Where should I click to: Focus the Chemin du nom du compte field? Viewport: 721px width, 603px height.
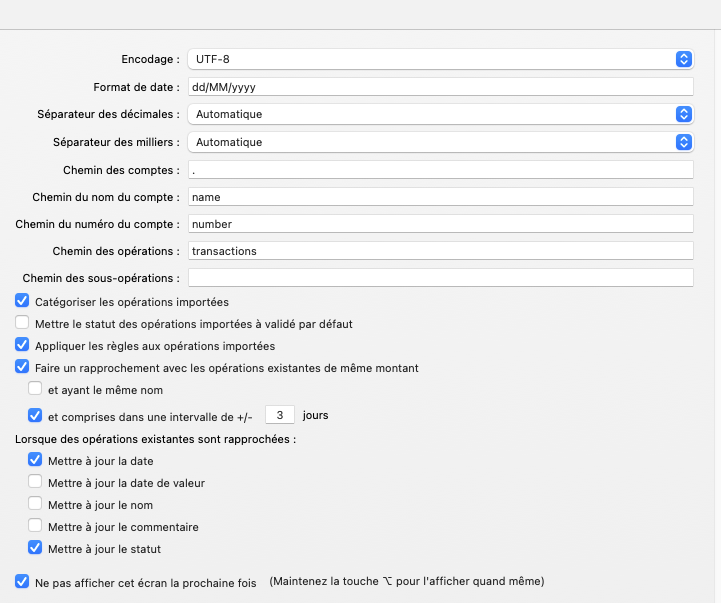(x=440, y=197)
